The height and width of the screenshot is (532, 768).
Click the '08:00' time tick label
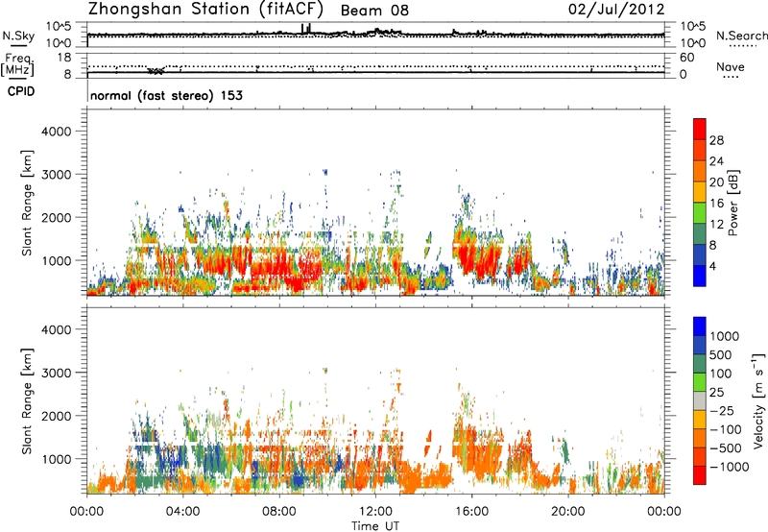click(279, 512)
